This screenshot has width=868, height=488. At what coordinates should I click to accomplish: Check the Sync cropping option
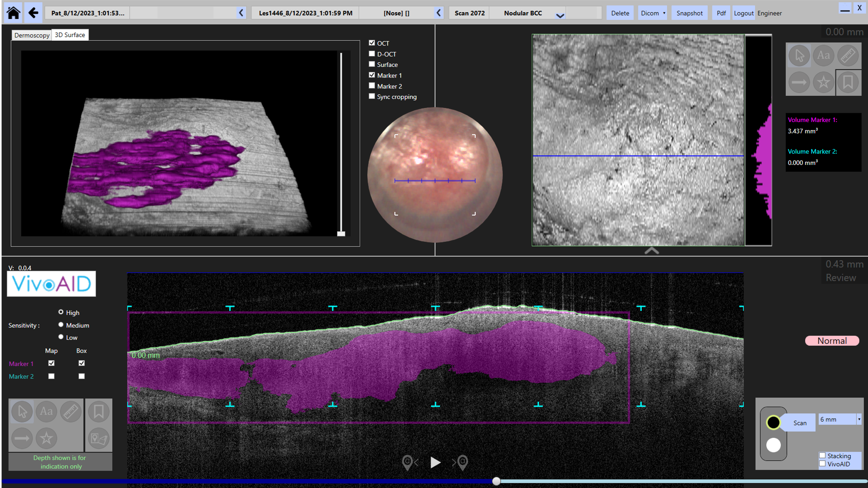coord(371,96)
